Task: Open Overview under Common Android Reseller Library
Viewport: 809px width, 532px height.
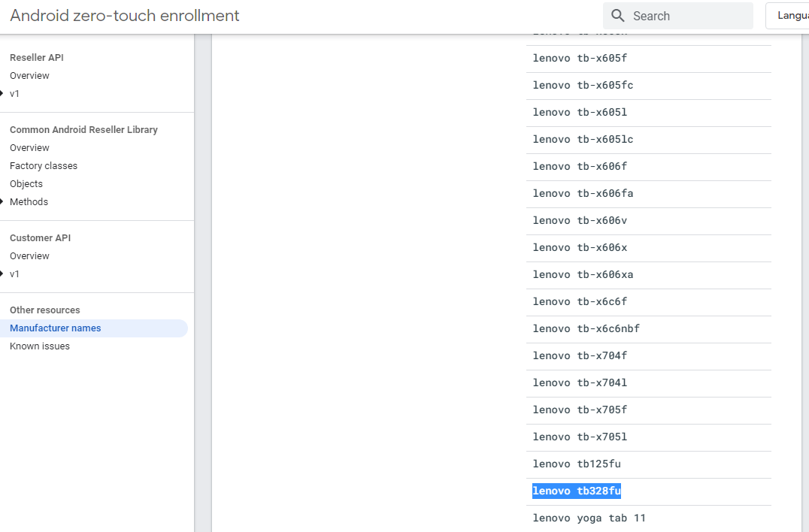Action: (29, 148)
